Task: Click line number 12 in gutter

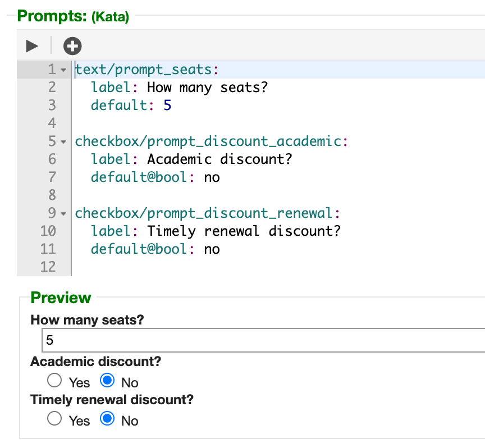Action: coord(48,267)
